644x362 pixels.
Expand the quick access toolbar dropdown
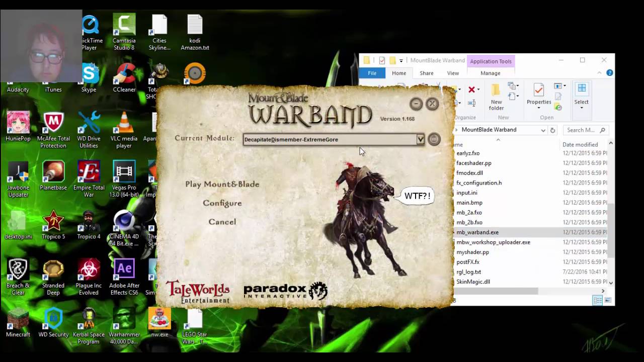tap(401, 61)
